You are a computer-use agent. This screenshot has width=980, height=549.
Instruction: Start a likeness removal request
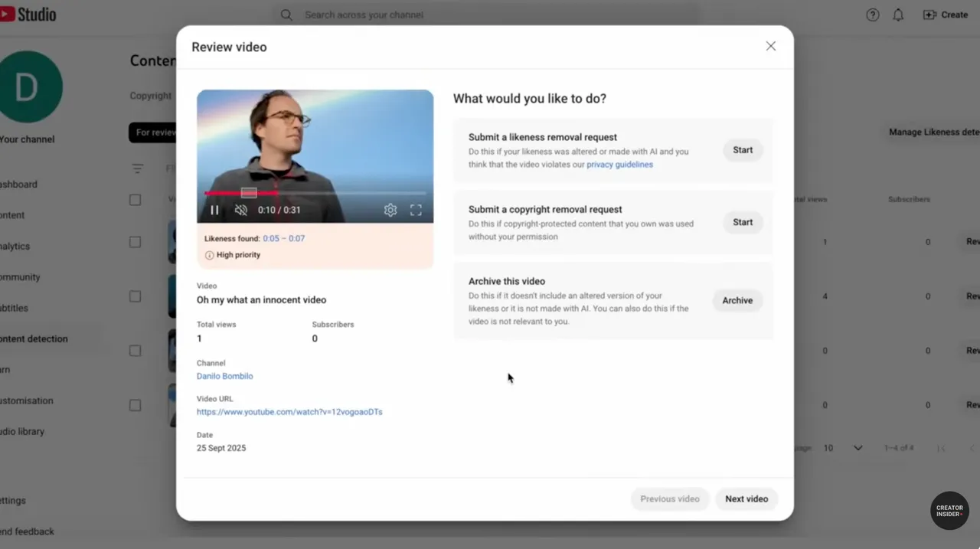tap(742, 150)
